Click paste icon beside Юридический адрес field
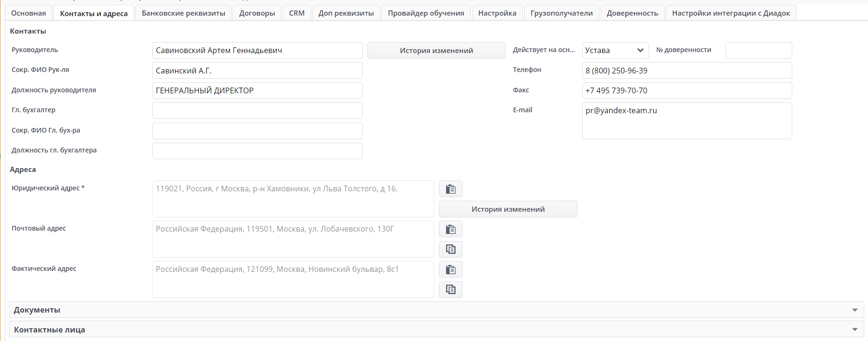The width and height of the screenshot is (868, 341). (450, 189)
